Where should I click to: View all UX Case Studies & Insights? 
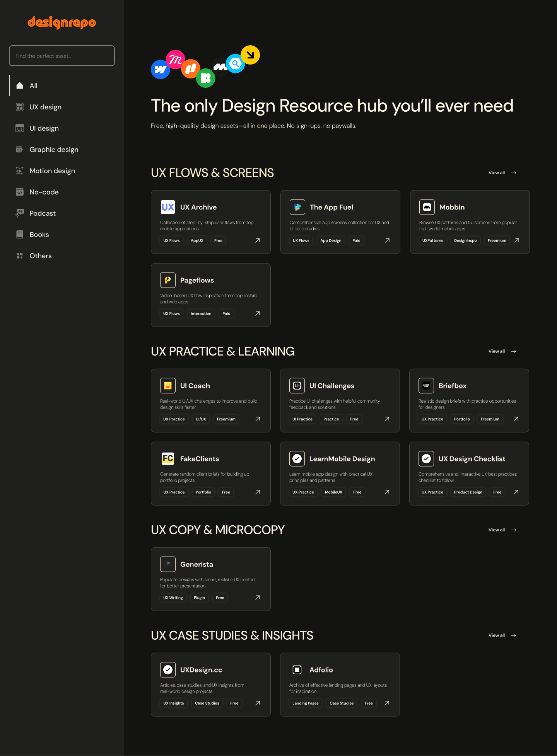point(502,635)
